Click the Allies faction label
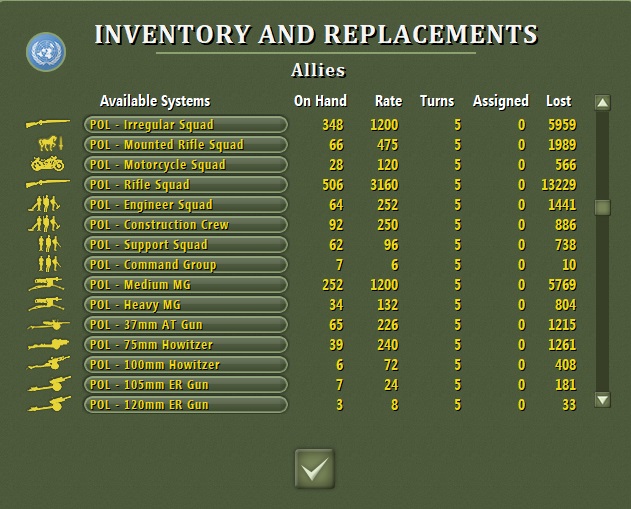This screenshot has width=631, height=509. pos(318,70)
